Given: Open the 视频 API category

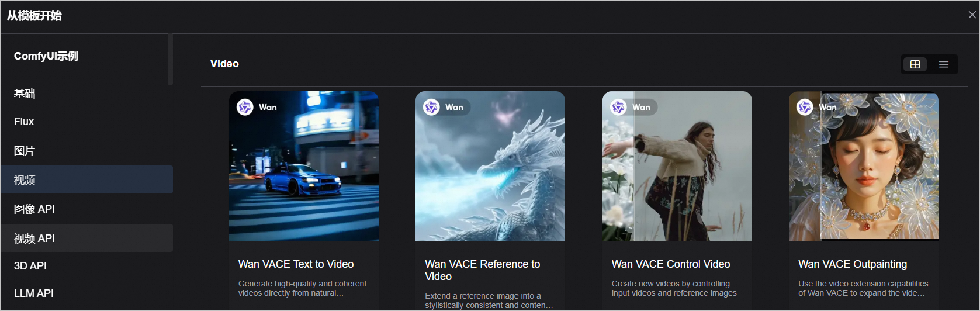Looking at the screenshot, I should pyautogui.click(x=86, y=238).
